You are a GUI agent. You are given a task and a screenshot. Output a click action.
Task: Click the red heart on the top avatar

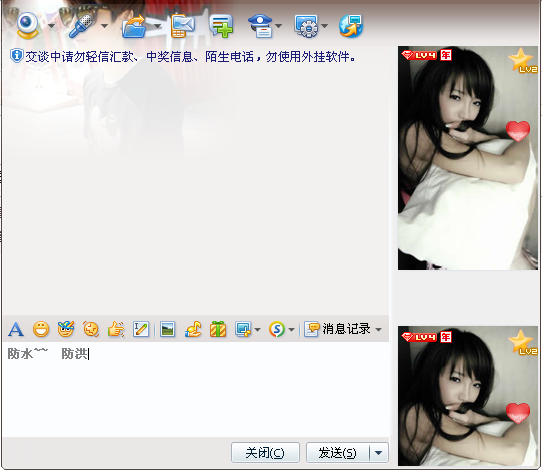[518, 131]
